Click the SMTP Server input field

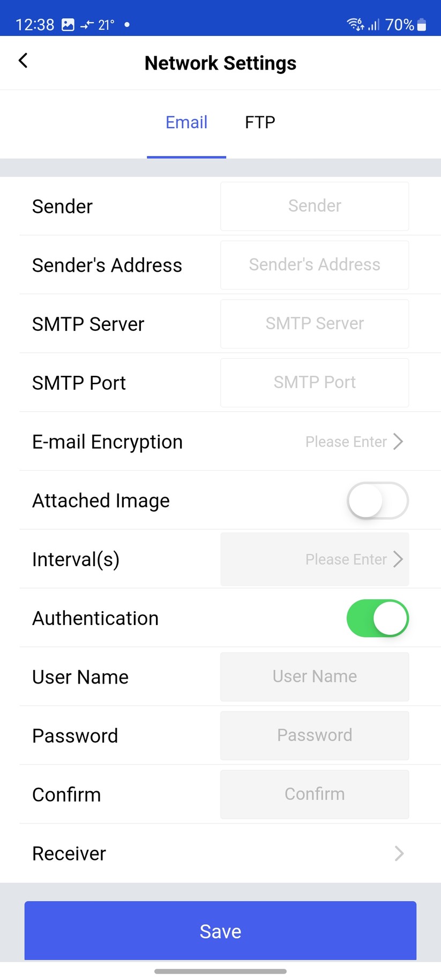pyautogui.click(x=314, y=323)
